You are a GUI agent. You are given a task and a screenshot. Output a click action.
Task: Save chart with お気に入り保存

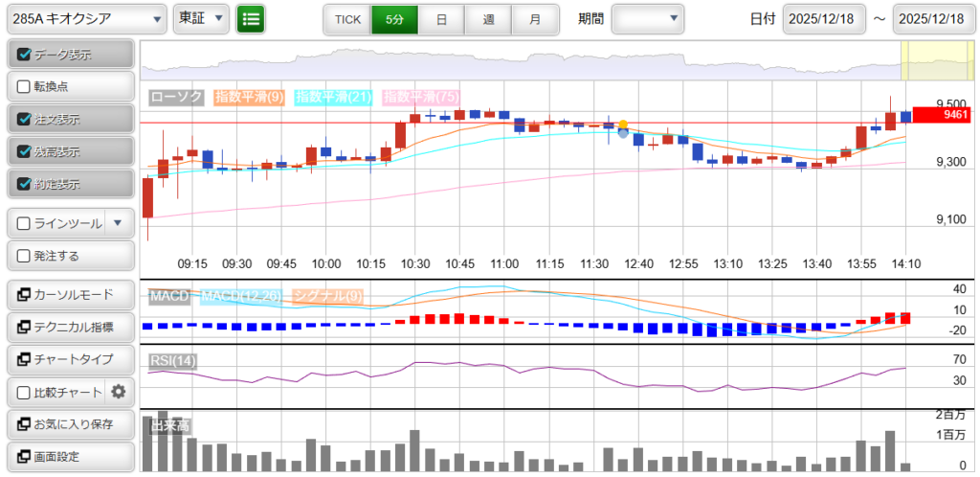70,424
